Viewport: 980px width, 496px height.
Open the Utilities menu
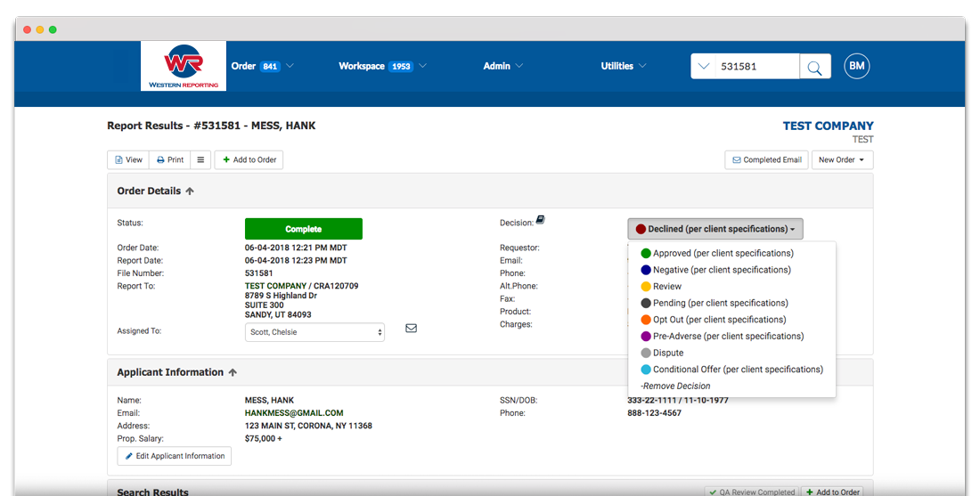pyautogui.click(x=624, y=66)
